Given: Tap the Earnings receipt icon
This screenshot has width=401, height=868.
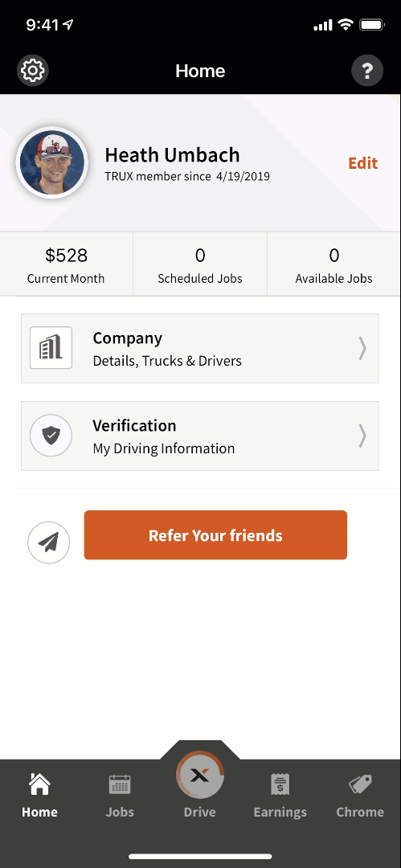Looking at the screenshot, I should pyautogui.click(x=280, y=784).
